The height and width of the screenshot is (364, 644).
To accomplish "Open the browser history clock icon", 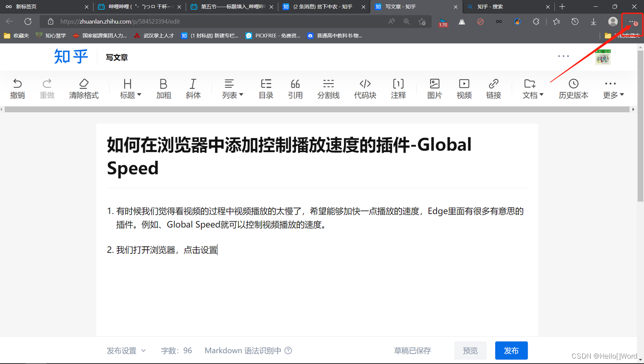I will [575, 21].
